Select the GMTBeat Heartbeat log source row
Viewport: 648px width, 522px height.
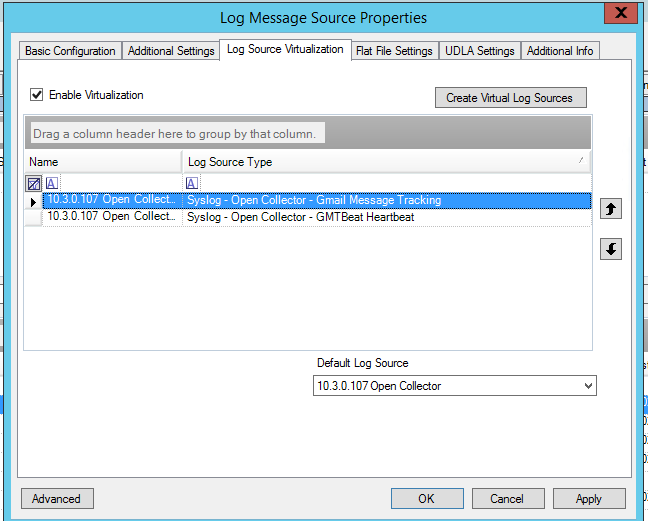300,217
